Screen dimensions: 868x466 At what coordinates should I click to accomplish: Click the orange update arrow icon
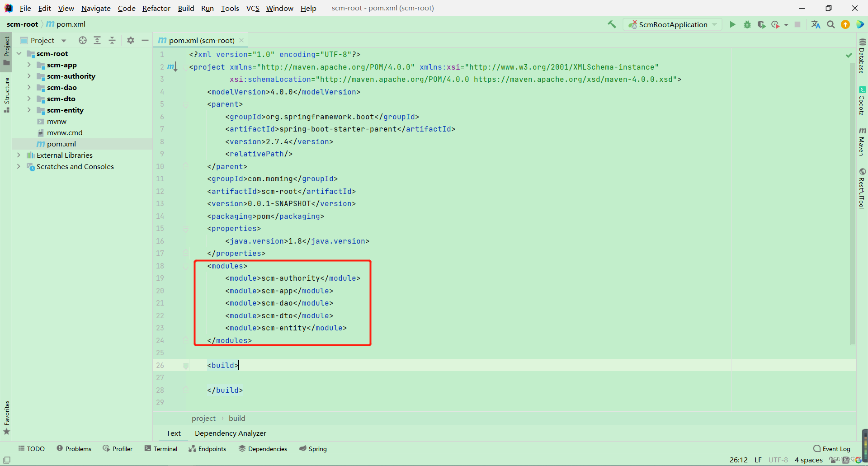(x=845, y=24)
